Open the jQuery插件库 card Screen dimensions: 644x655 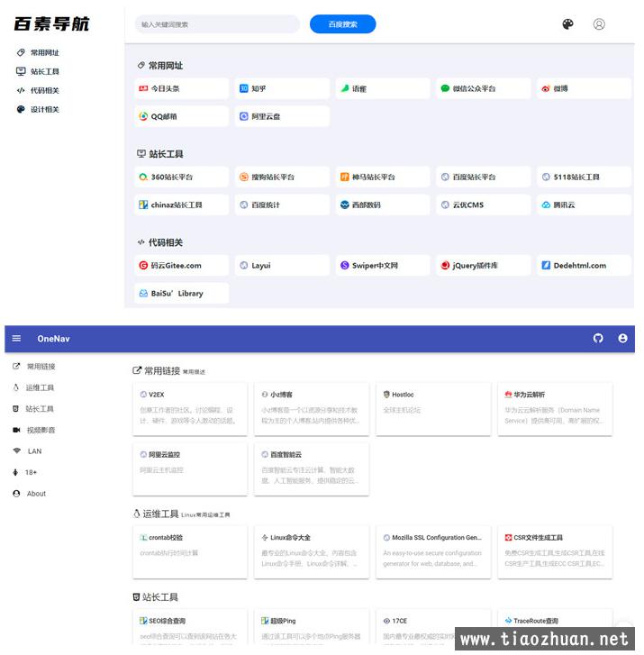[x=484, y=266]
